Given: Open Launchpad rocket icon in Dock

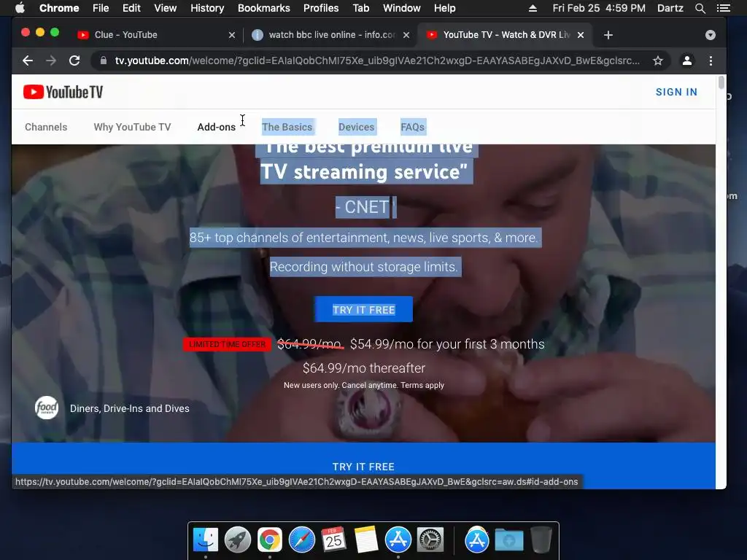Looking at the screenshot, I should click(x=238, y=540).
